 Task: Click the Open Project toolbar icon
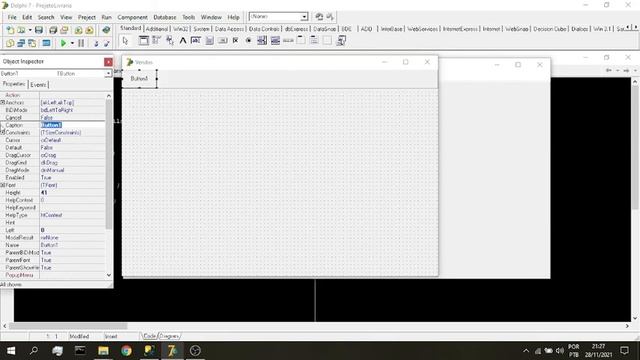pyautogui.click(x=64, y=30)
